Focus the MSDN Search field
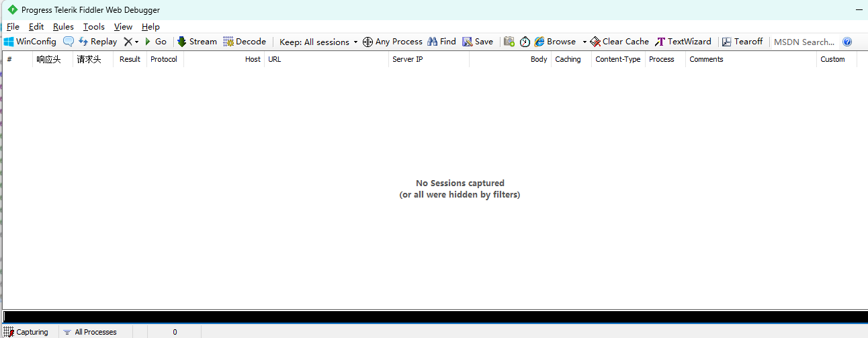This screenshot has width=868, height=338. [804, 42]
